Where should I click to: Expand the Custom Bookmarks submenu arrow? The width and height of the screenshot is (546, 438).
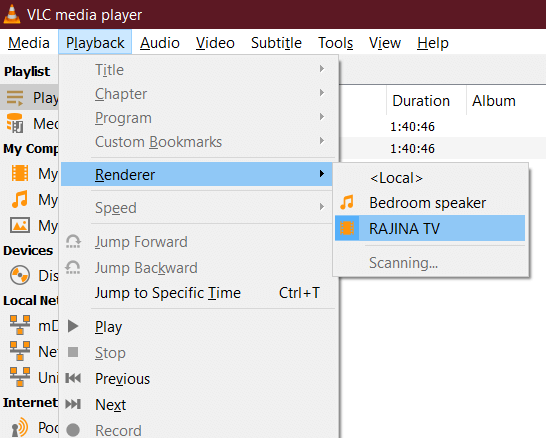click(x=322, y=141)
